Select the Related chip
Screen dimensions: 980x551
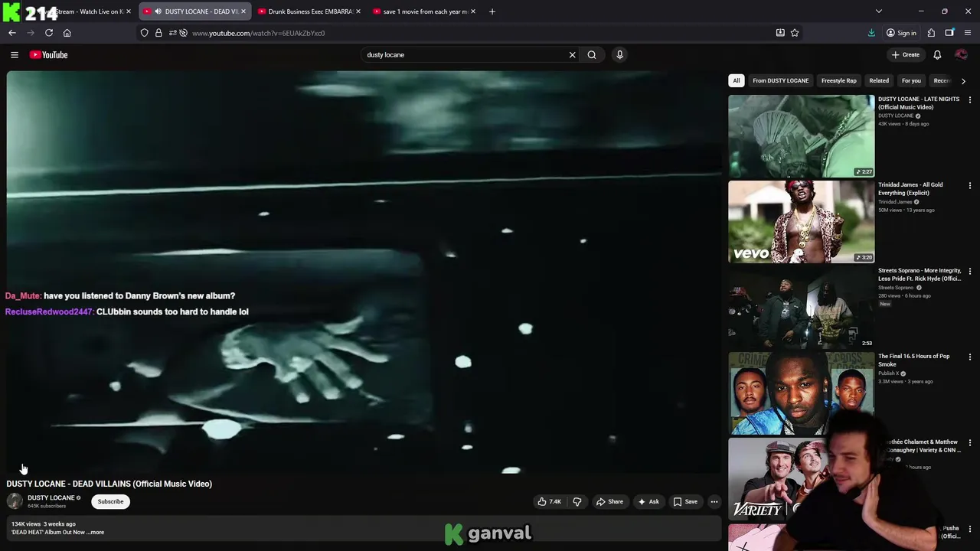click(879, 80)
